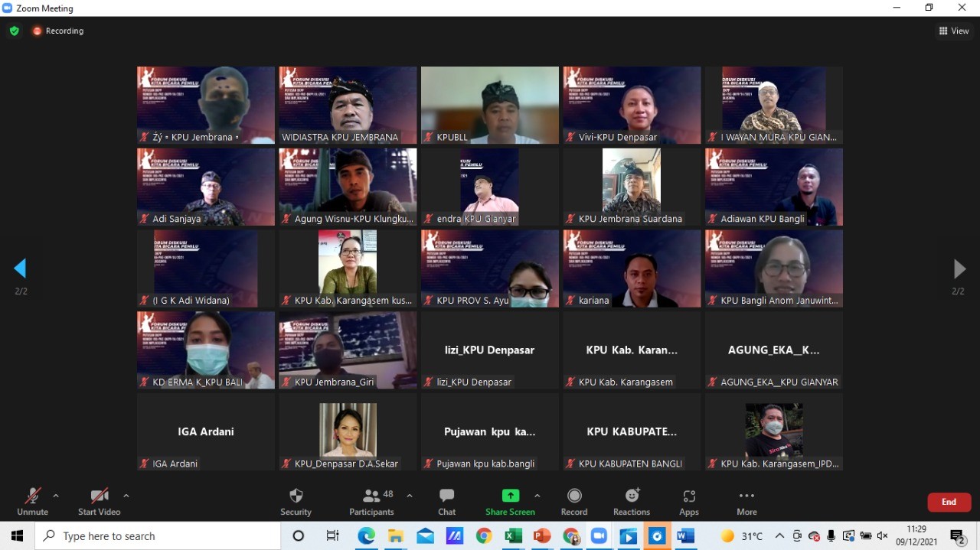This screenshot has width=980, height=550.
Task: Expand video options arrow beside Start Video
Action: tap(126, 496)
